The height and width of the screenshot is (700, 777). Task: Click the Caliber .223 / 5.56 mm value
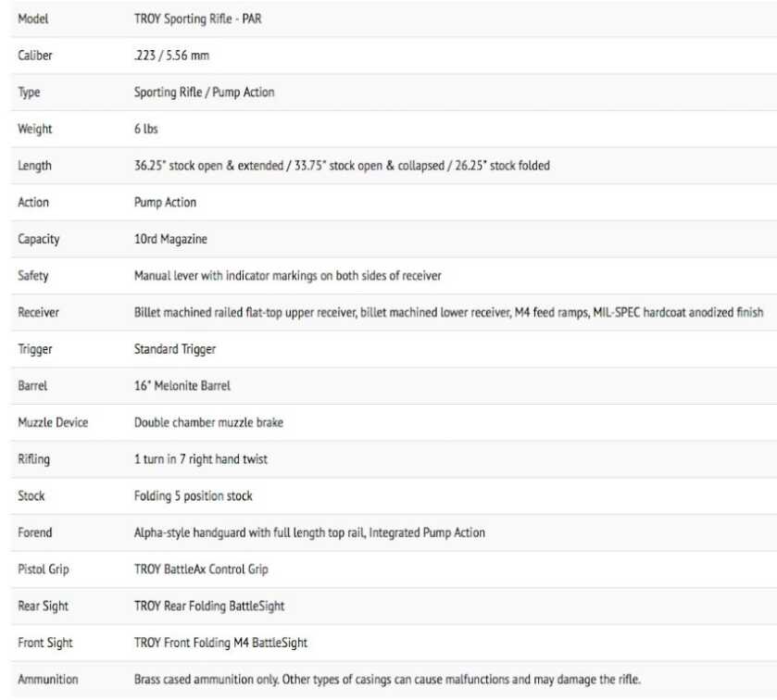click(x=171, y=56)
